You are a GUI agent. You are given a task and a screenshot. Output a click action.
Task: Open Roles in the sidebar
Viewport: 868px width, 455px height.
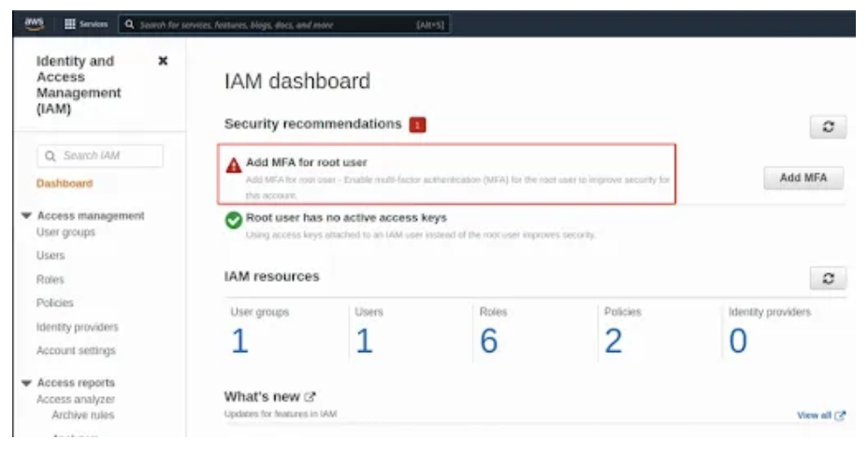(50, 279)
